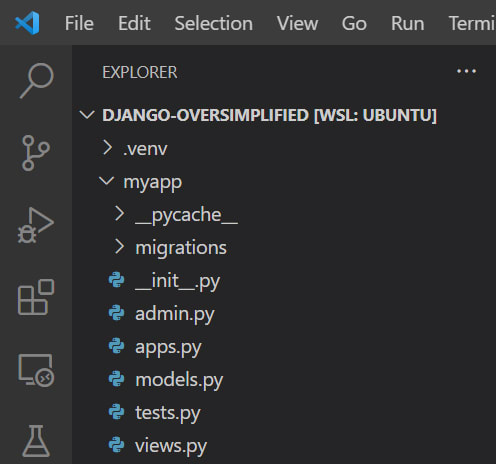Open the Run and Debug view

pos(36,225)
